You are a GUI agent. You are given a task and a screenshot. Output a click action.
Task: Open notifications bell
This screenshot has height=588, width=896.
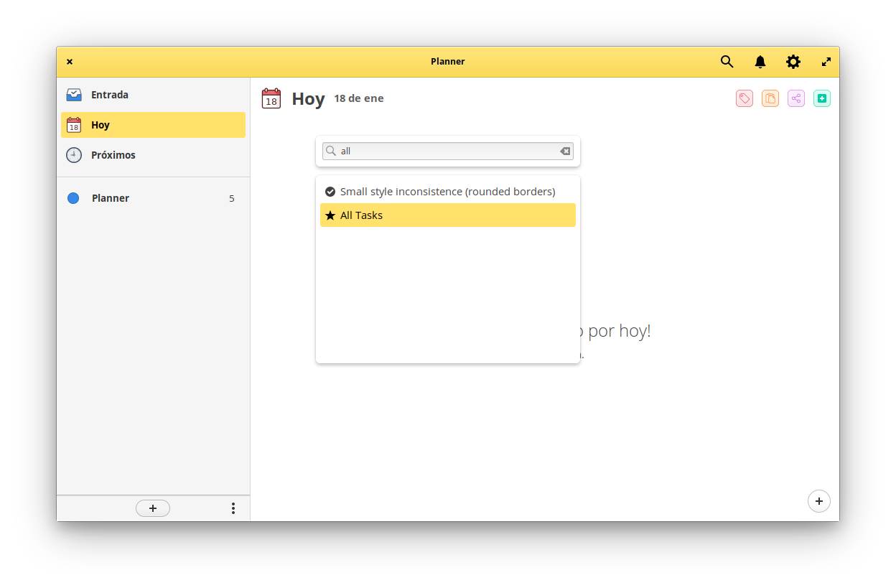(760, 62)
